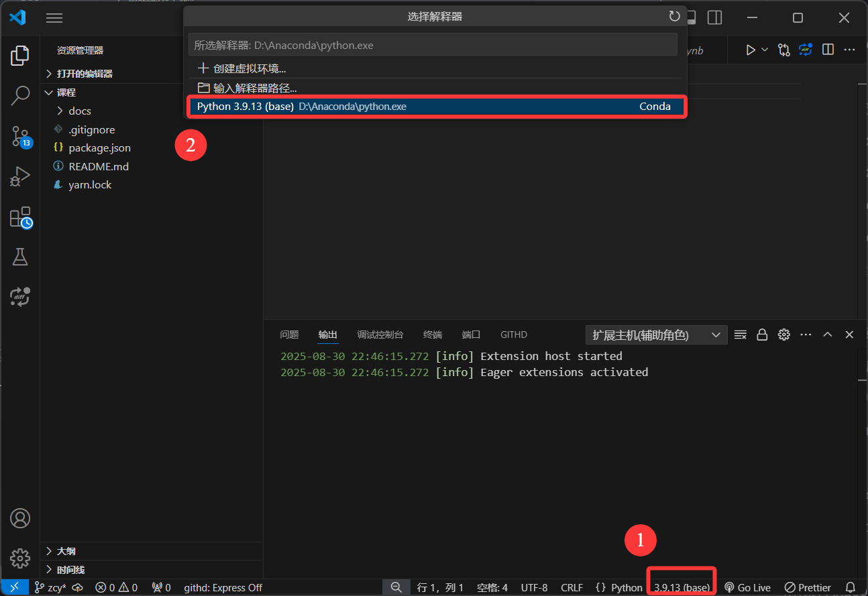Open notifications bell in status bar
868x596 pixels.
click(851, 587)
